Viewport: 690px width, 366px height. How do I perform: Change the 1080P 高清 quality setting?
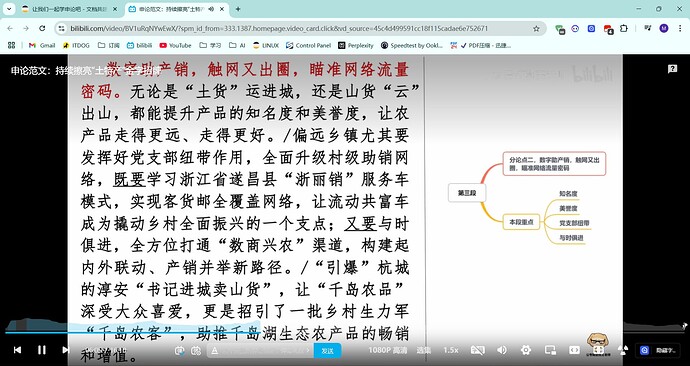point(388,350)
